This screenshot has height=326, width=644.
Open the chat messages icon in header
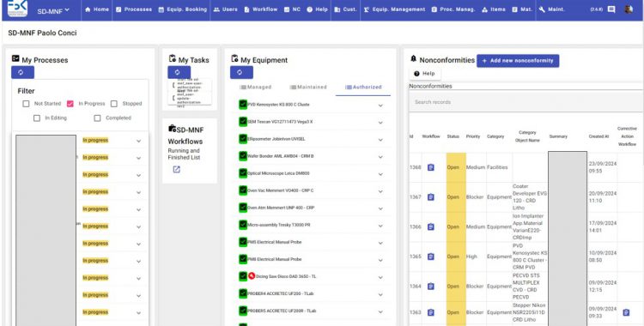[611, 9]
